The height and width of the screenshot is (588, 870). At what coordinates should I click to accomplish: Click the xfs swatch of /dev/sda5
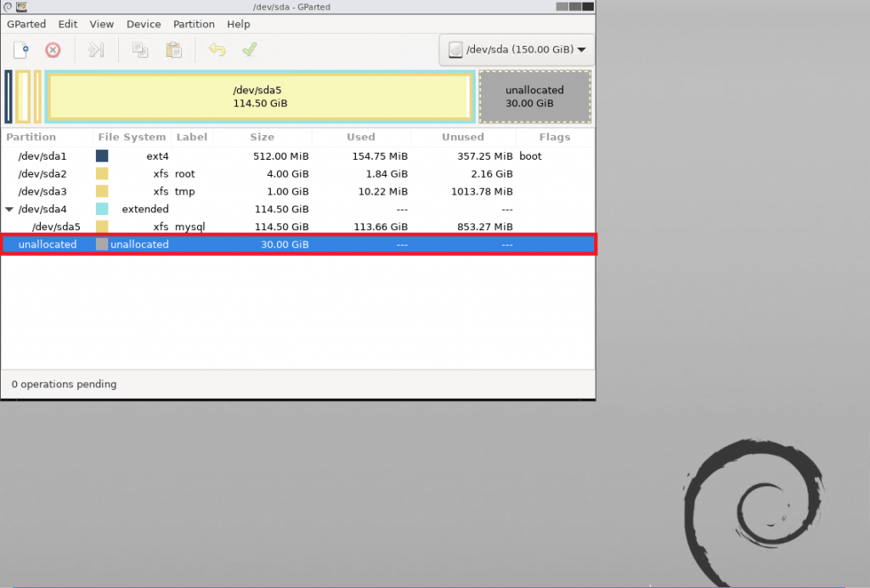[102, 226]
